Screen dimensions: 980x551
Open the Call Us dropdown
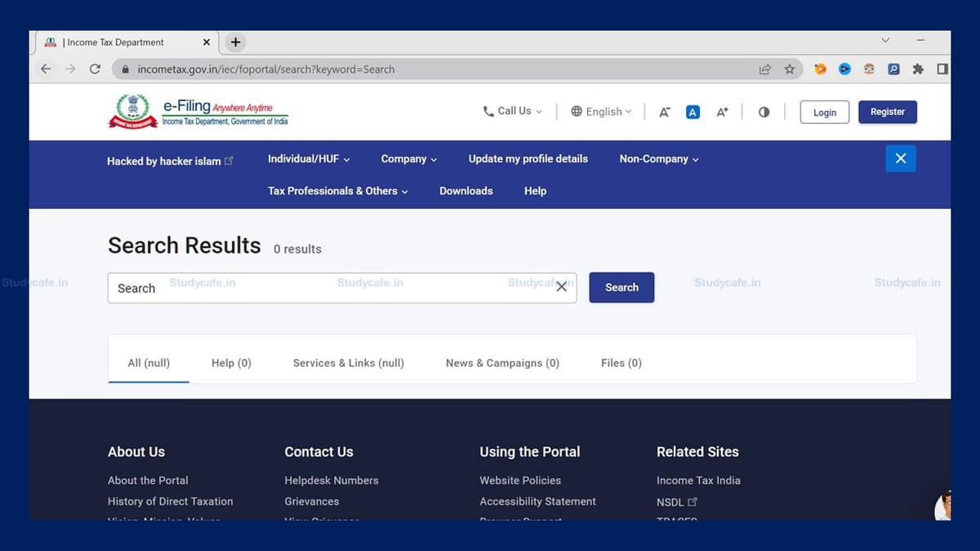click(513, 111)
